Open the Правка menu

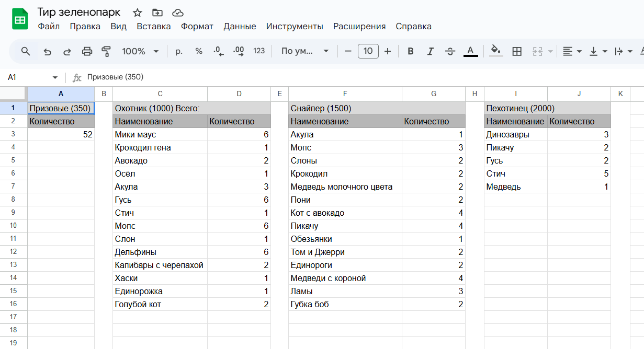85,26
